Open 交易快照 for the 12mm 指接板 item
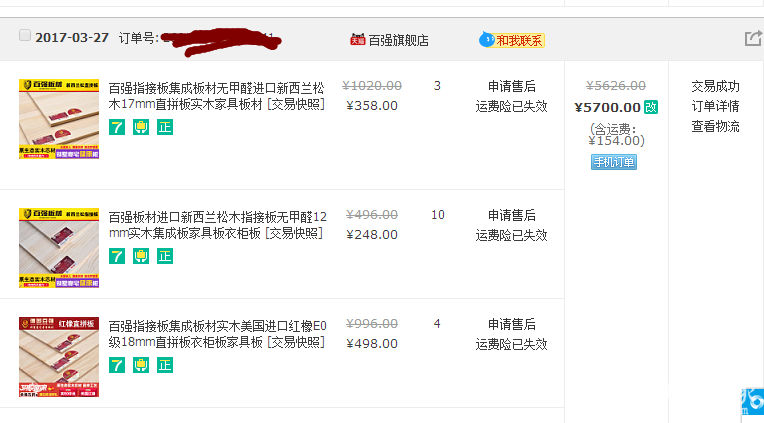Screen dimensions: 764x423 [x=294, y=233]
